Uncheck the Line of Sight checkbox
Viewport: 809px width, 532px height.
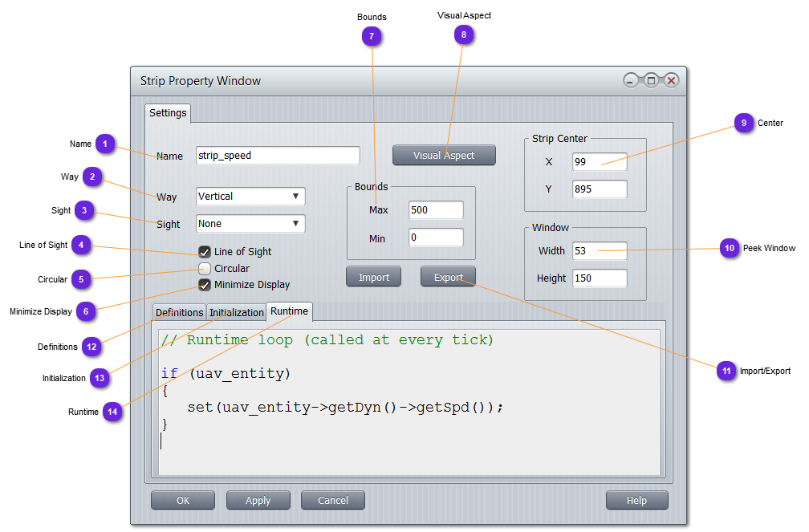[x=205, y=252]
